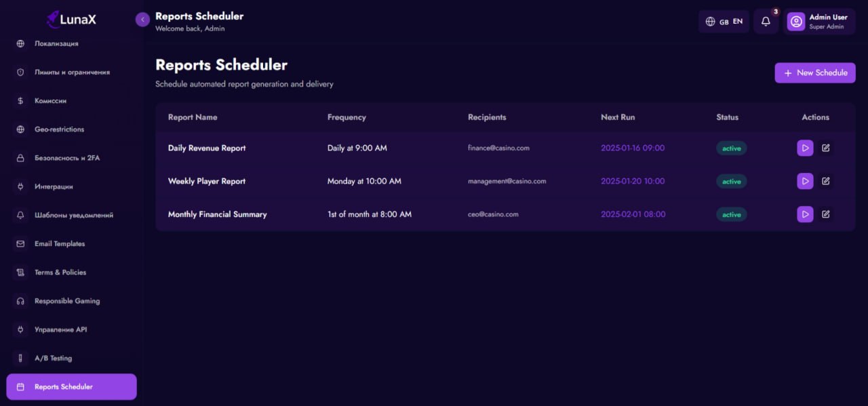This screenshot has height=406, width=868.
Task: Open the notifications bell
Action: tap(766, 22)
